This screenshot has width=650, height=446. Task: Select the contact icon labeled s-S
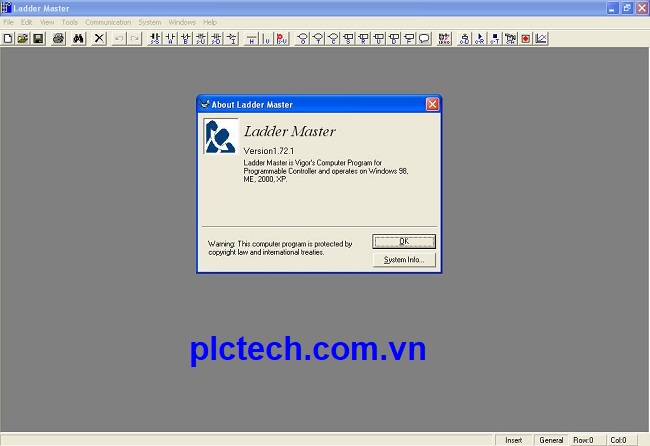point(155,39)
